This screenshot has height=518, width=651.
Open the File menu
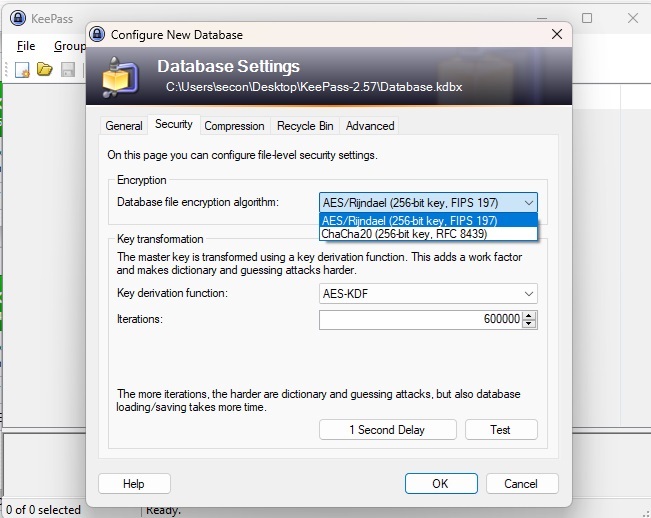(x=26, y=46)
